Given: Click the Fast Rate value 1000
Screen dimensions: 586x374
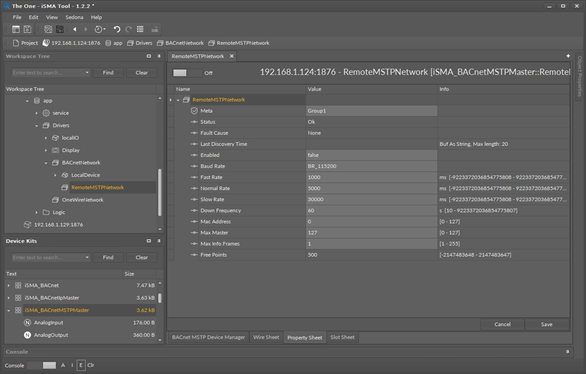Looking at the screenshot, I should click(371, 177).
